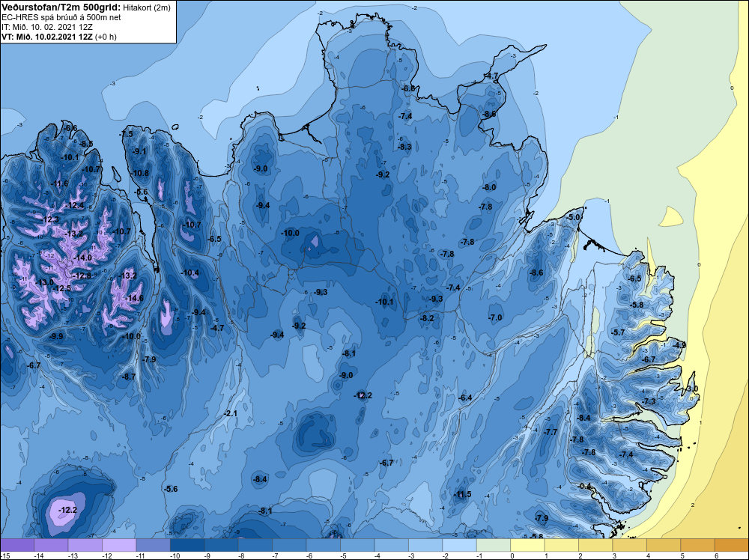749x560 pixels.
Task: Click the -10.4 temperature label
Action: (x=190, y=273)
